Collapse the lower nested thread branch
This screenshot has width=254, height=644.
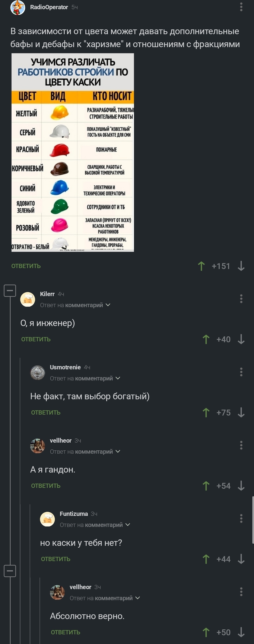(10, 571)
